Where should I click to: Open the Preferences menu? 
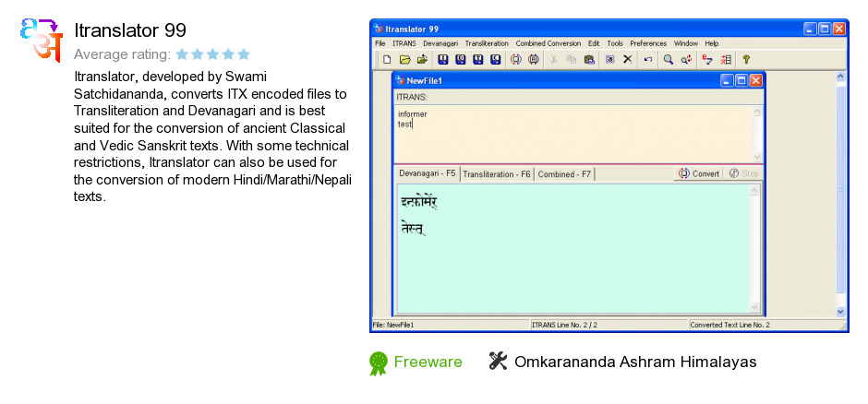[x=648, y=43]
